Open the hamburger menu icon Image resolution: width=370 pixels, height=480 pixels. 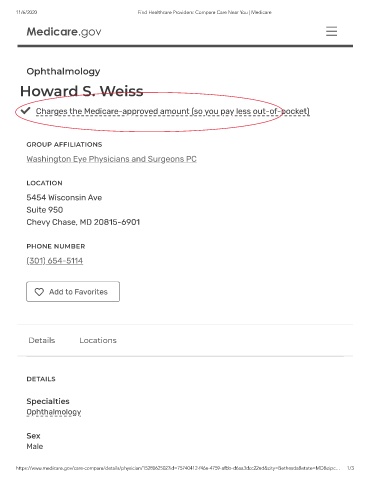331,31
